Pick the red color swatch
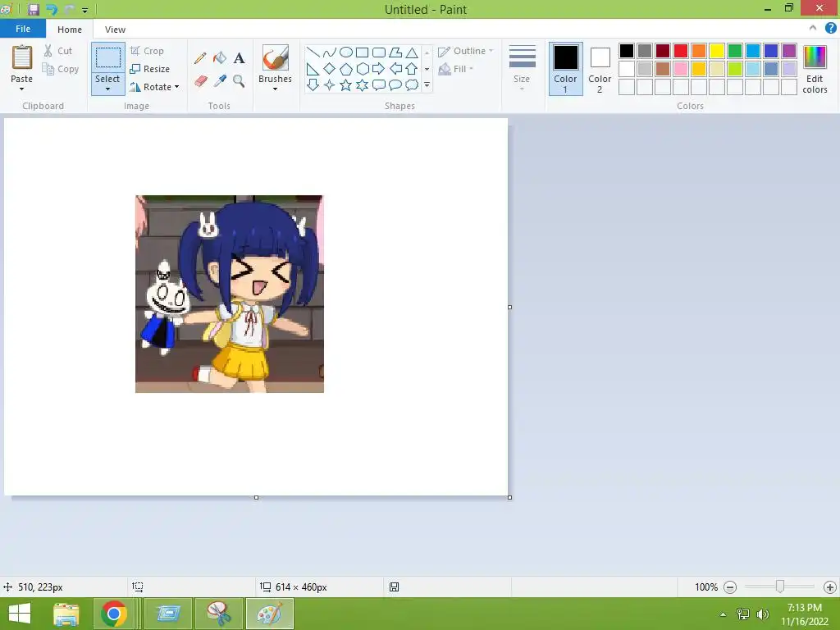 coord(681,51)
